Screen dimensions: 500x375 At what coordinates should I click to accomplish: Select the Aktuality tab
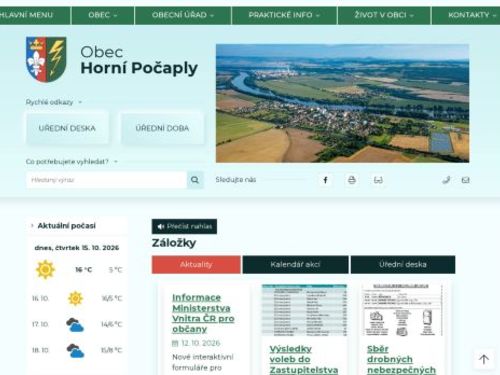pyautogui.click(x=196, y=265)
